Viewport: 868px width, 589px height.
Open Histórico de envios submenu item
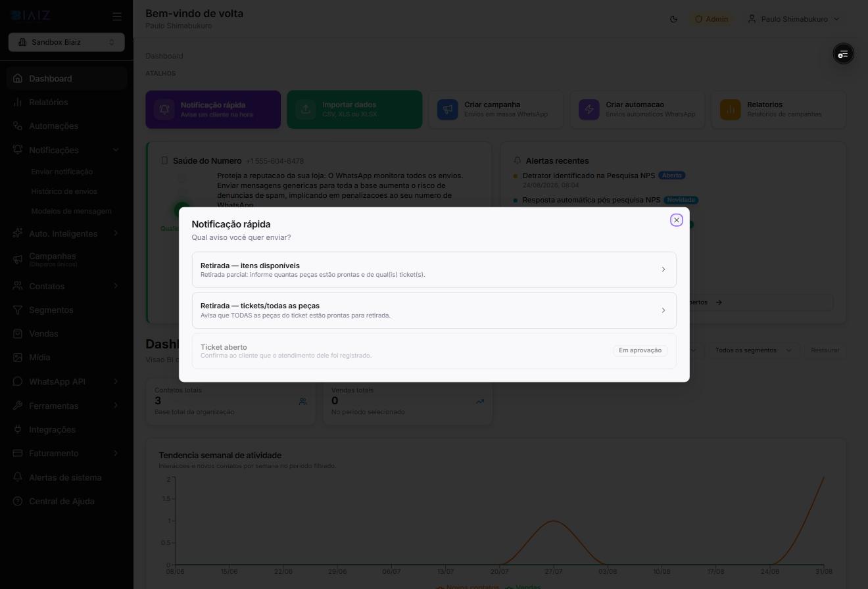point(64,191)
